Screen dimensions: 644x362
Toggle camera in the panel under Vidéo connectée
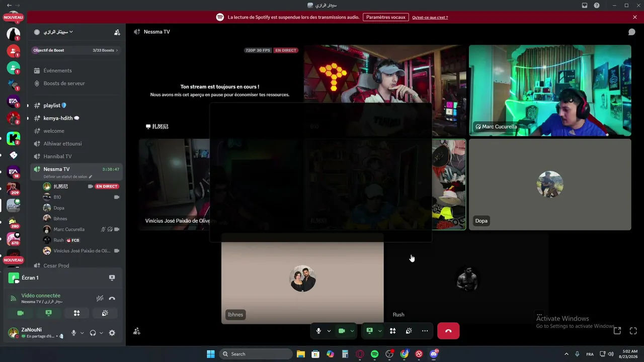point(20,313)
